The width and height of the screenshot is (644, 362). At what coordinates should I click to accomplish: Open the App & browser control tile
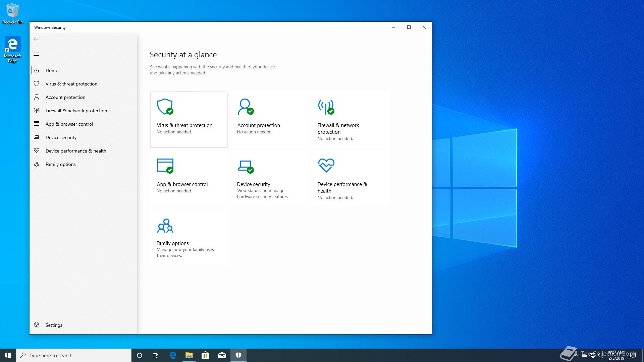[189, 179]
